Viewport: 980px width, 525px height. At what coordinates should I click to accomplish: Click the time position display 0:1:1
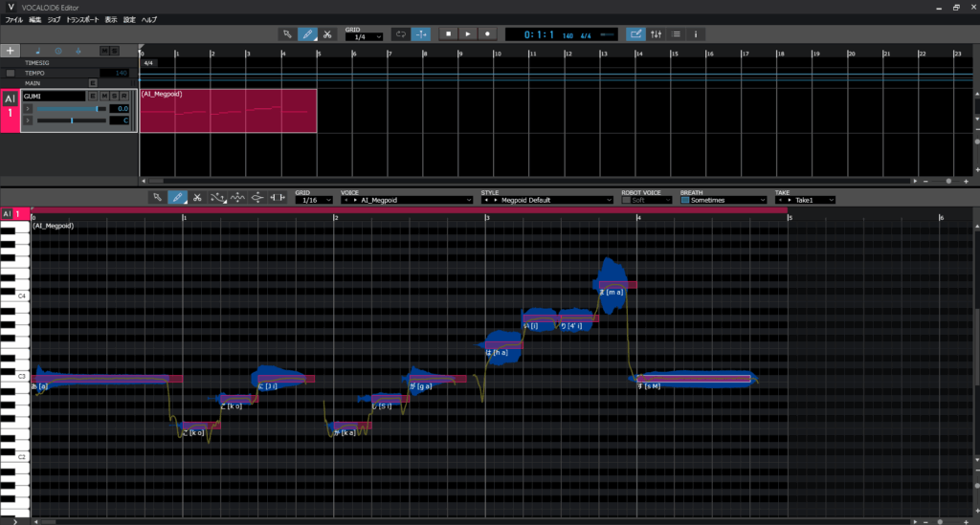click(x=539, y=35)
